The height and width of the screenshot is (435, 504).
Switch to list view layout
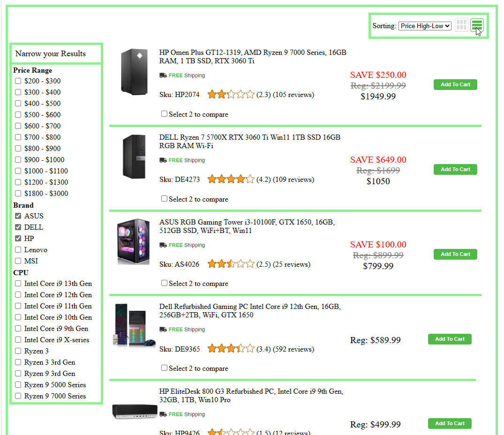477,25
